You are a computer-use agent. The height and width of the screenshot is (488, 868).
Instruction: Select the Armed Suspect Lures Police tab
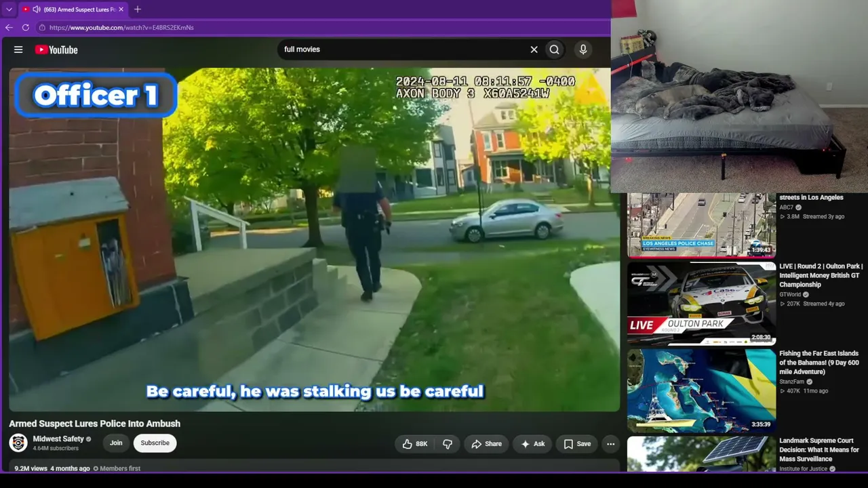coord(73,9)
